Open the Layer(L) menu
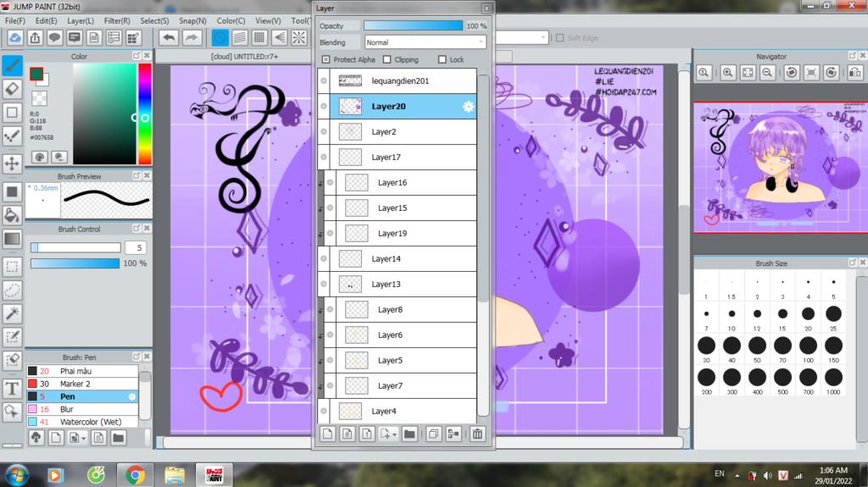Screen dimensions: 868x487 coord(81,20)
